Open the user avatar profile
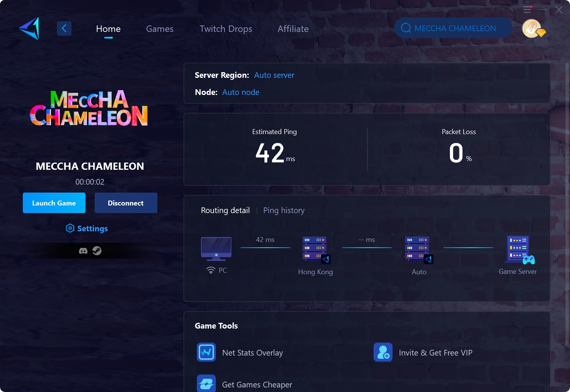The image size is (570, 392). [532, 28]
